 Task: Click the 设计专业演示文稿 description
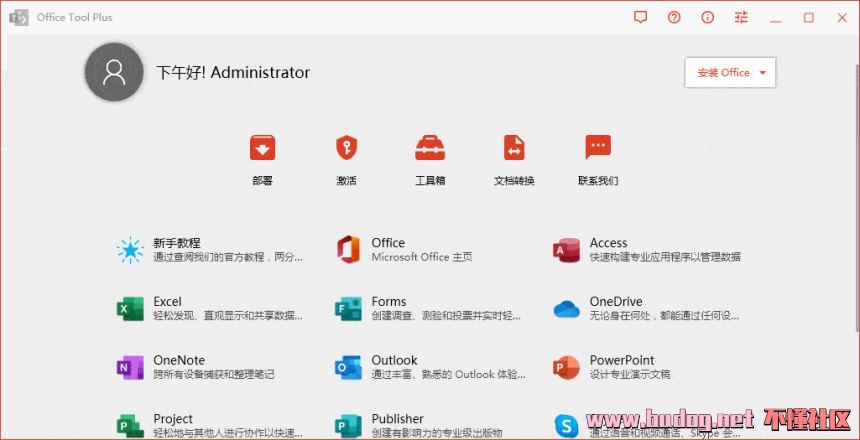(630, 374)
